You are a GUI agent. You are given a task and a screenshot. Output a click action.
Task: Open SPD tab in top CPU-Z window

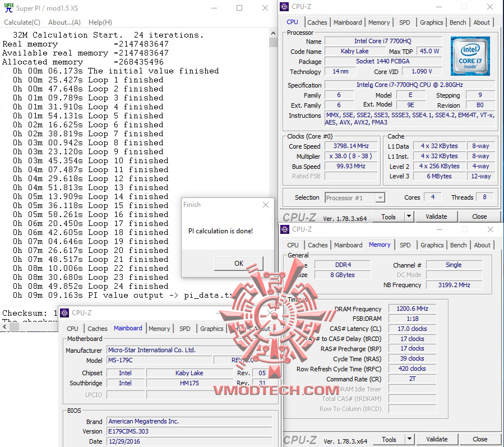tap(404, 22)
